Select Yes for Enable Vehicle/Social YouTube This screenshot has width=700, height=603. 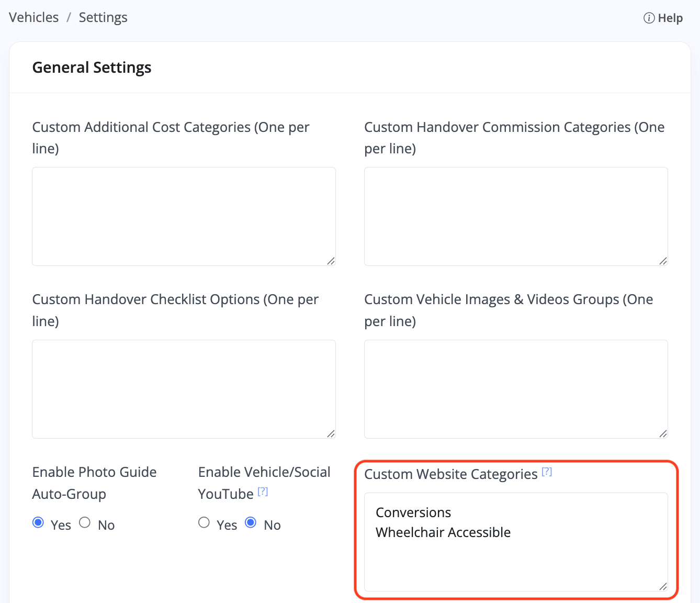click(x=204, y=522)
